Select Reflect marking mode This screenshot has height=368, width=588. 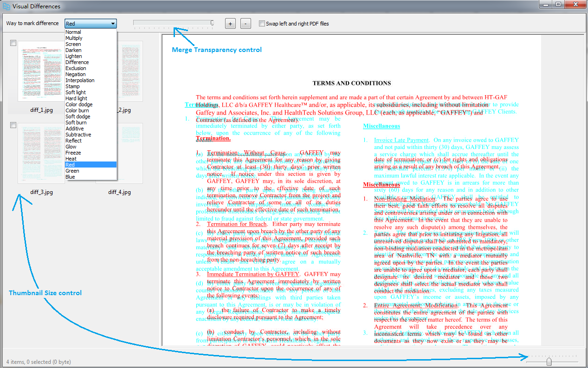click(x=91, y=141)
